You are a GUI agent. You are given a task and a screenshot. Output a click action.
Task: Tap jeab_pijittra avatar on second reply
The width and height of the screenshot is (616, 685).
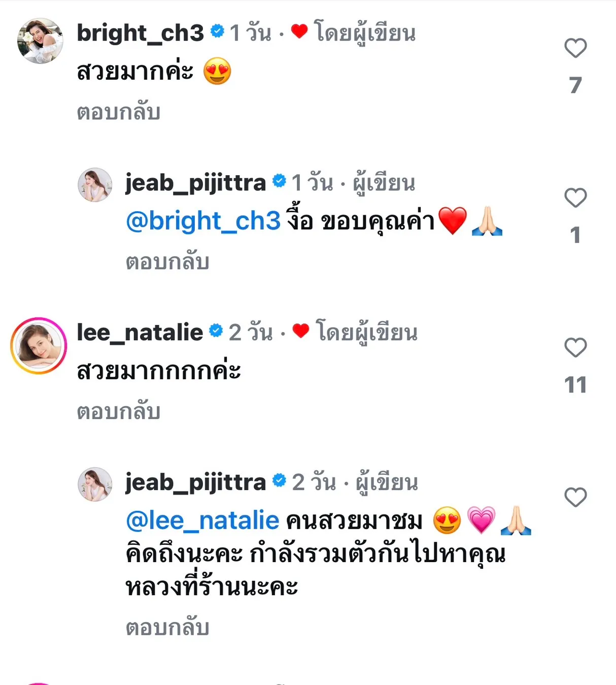[95, 484]
